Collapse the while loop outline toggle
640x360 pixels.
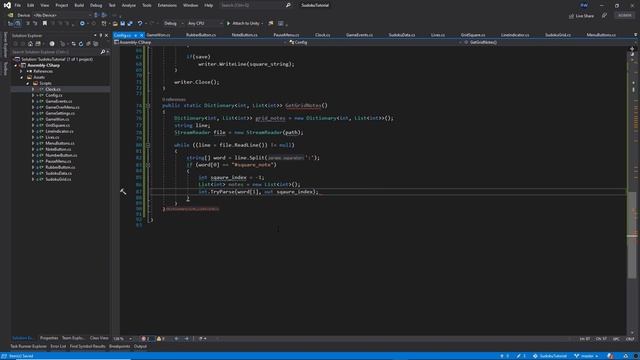(148, 145)
